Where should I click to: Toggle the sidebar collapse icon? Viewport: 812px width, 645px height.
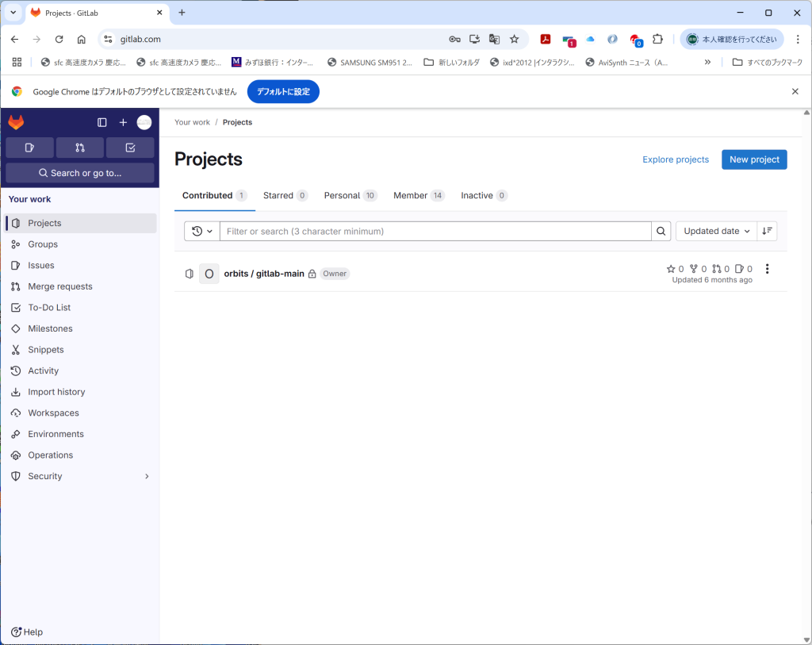point(102,122)
